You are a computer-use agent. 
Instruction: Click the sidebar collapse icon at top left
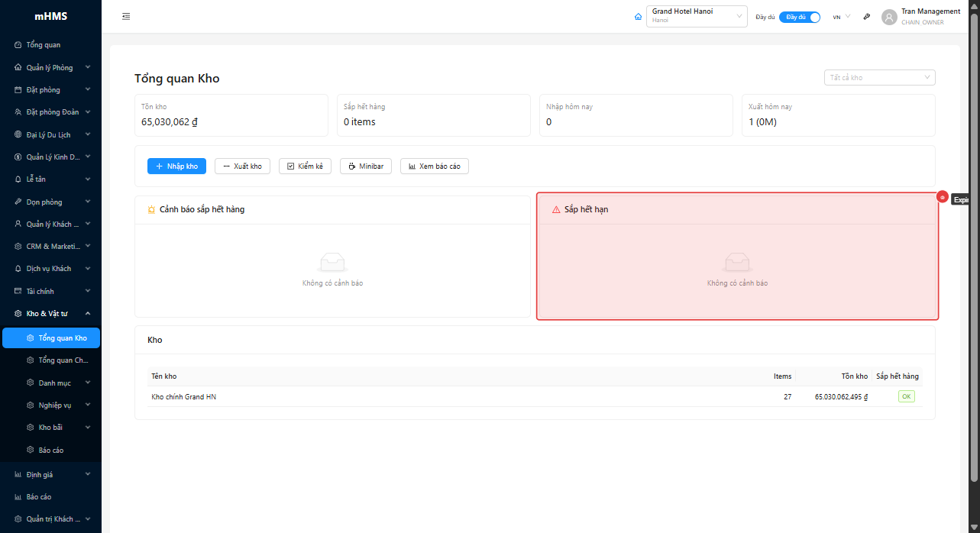(126, 15)
